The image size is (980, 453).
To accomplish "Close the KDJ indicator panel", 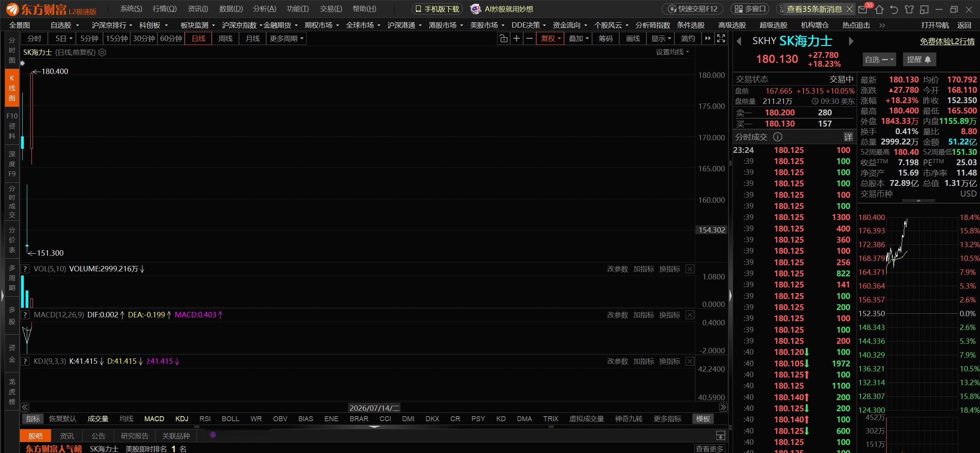I will click(x=690, y=361).
